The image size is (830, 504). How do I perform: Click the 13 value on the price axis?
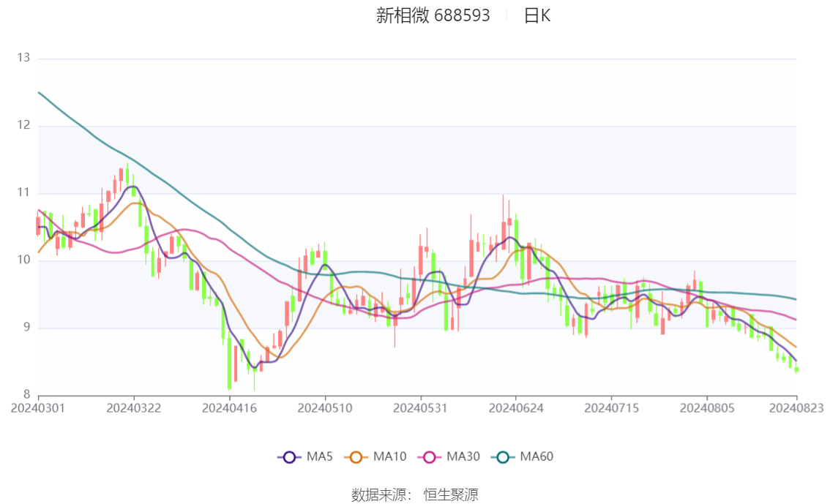tap(23, 58)
